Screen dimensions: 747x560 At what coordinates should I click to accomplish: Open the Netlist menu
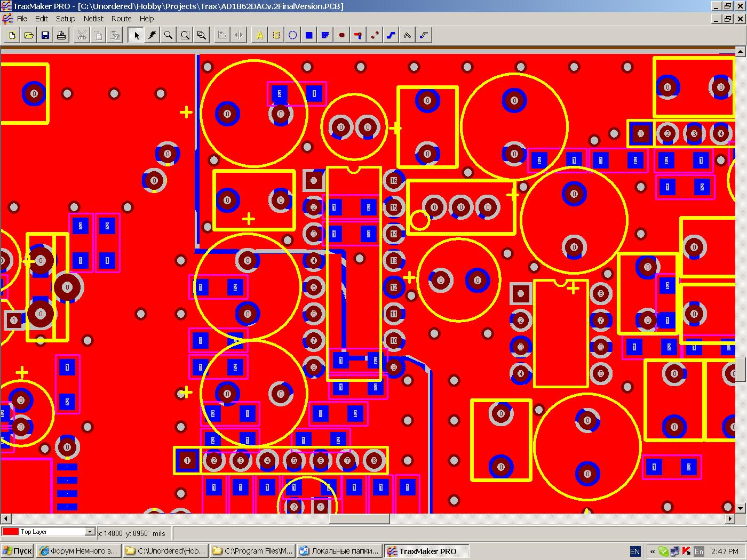pyautogui.click(x=93, y=19)
